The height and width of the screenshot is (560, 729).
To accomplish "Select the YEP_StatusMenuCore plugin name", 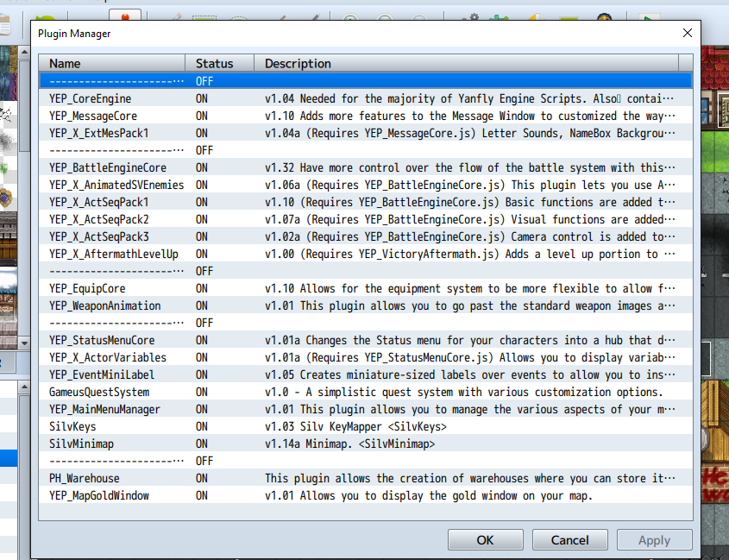I will (102, 340).
